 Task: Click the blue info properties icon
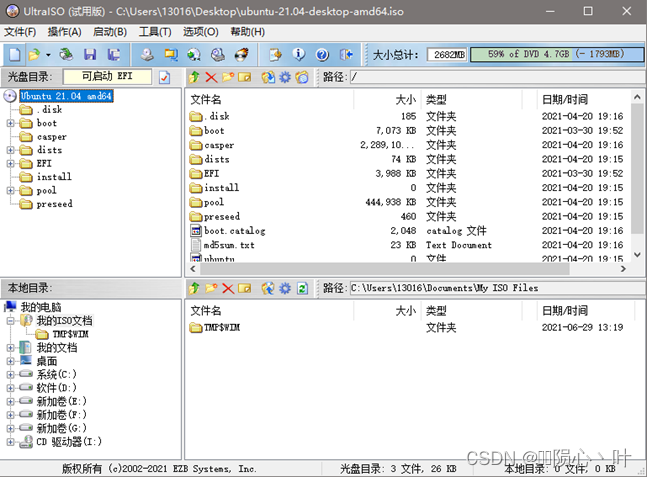click(299, 54)
